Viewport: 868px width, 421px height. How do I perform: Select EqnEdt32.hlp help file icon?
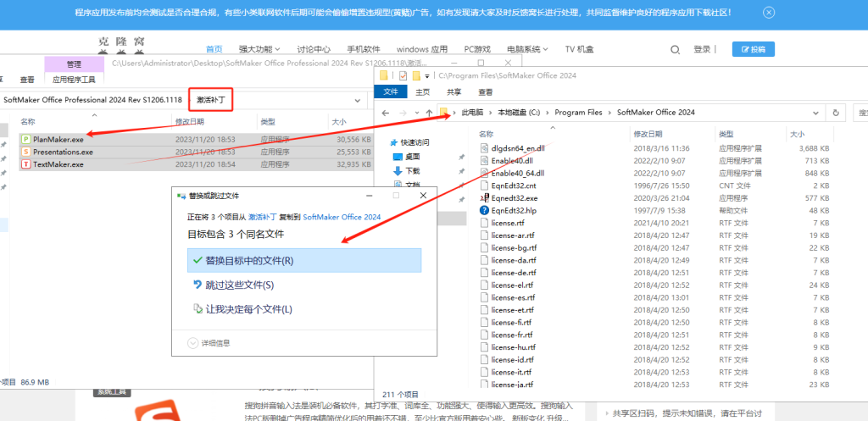coord(484,210)
